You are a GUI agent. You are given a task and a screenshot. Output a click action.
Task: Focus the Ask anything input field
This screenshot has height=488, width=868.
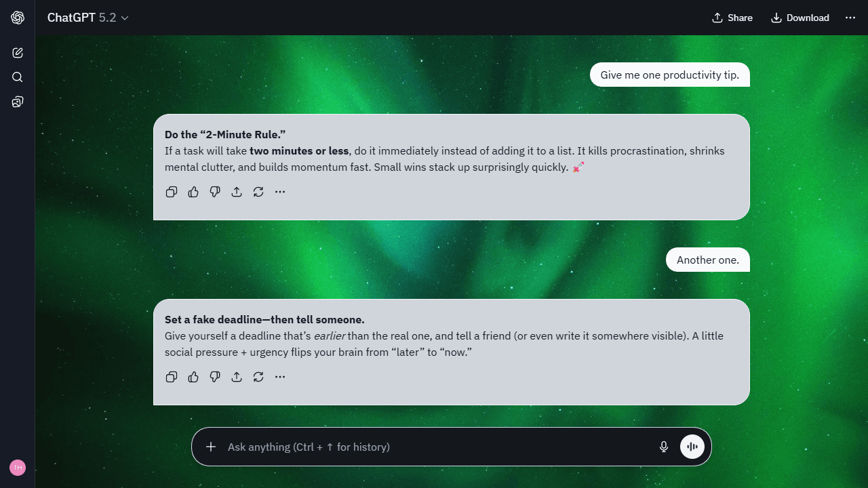click(x=434, y=447)
